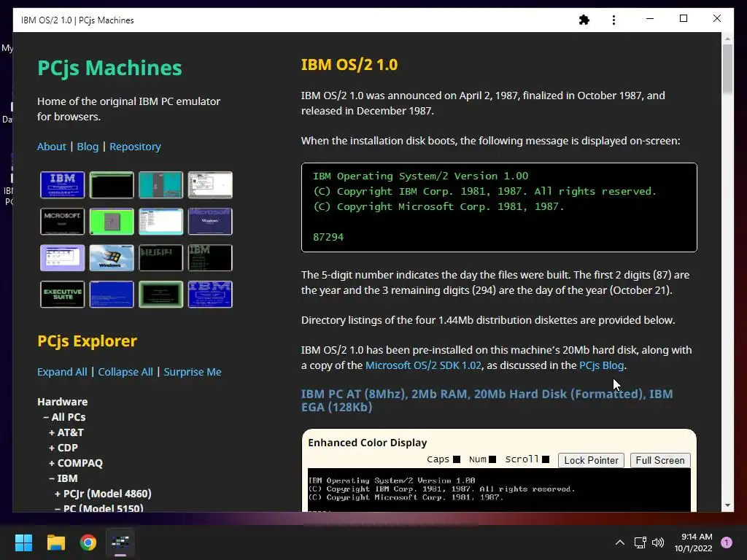This screenshot has width=747, height=560.
Task: Open the volume speaker tray icon
Action: click(x=658, y=542)
